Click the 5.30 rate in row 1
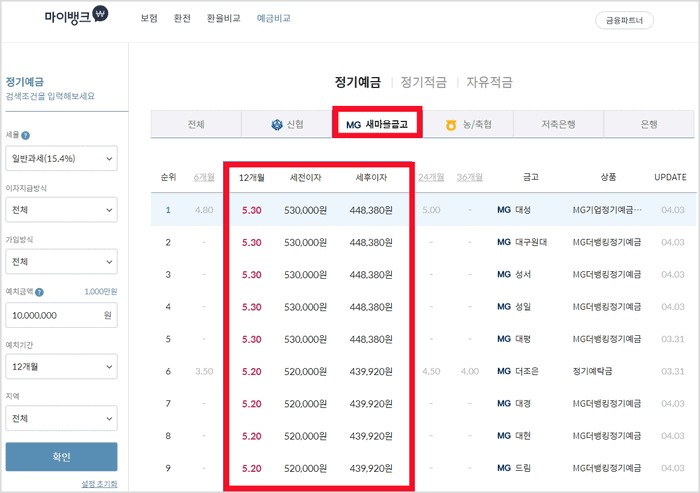The height and width of the screenshot is (493, 700). pos(252,210)
